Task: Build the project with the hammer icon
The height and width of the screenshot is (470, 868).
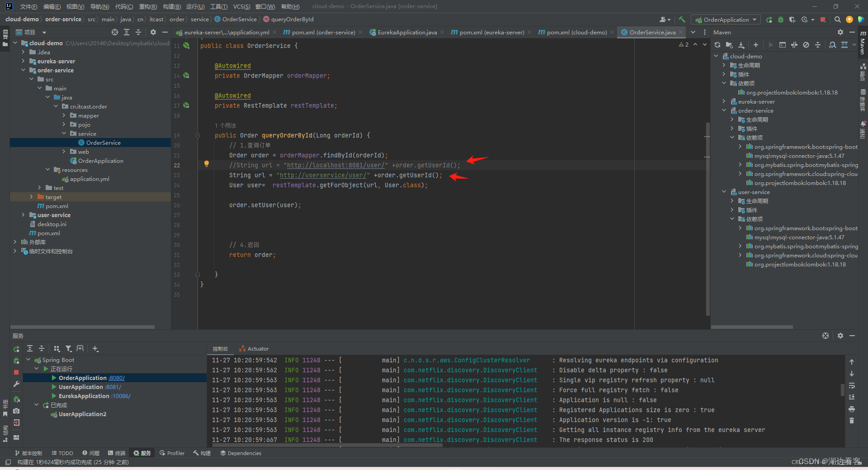Action: (x=682, y=19)
